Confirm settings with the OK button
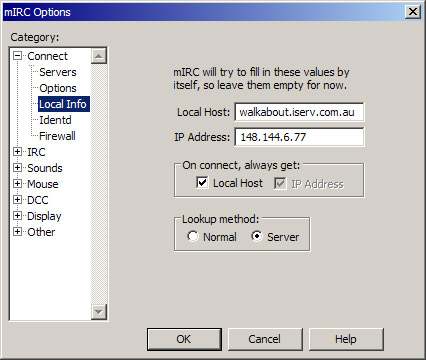The height and width of the screenshot is (360, 426). (184, 339)
